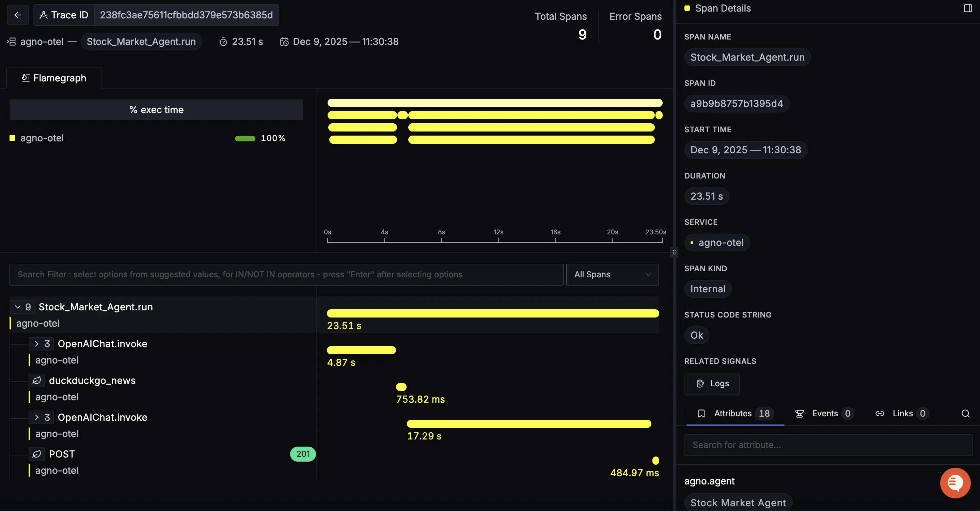Click the % exec time header button
The height and width of the screenshot is (511, 980).
pos(156,110)
